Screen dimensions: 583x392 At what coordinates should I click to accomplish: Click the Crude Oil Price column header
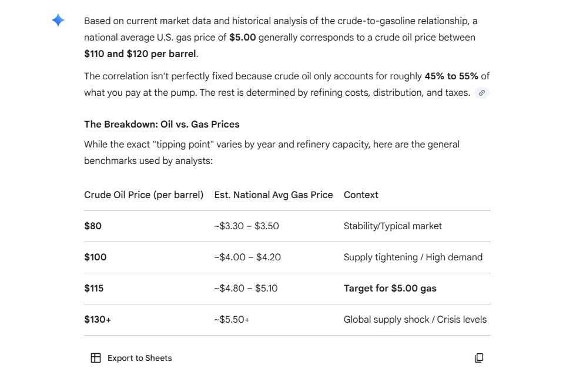point(143,195)
